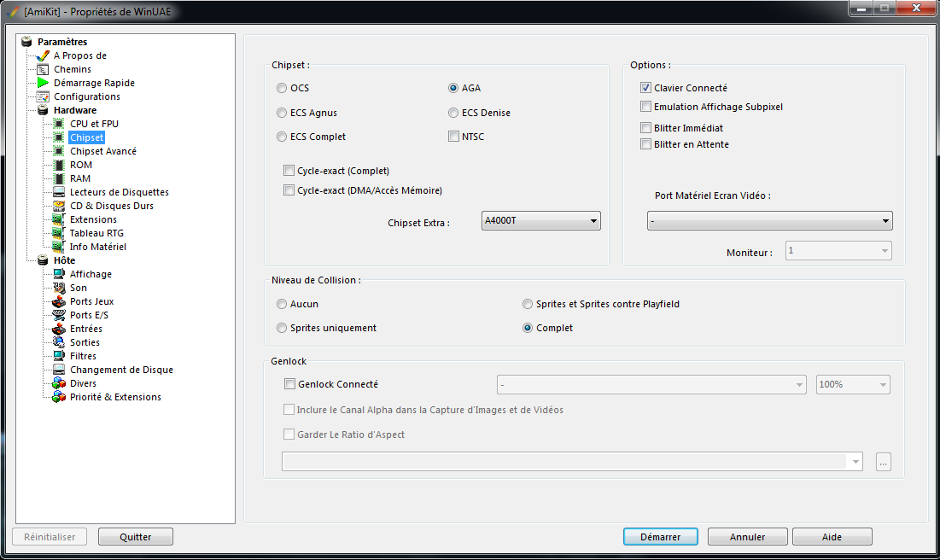Open the Configurations page in tree
This screenshot has height=560, width=940.
click(x=86, y=96)
